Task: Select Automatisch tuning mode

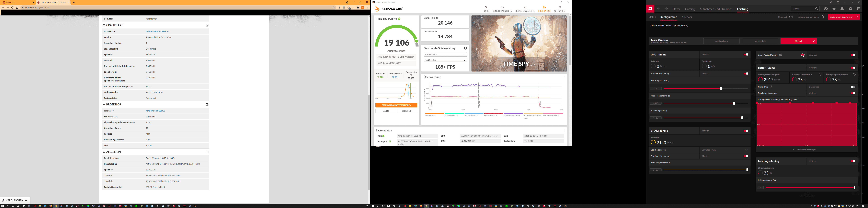Action: pyautogui.click(x=760, y=41)
